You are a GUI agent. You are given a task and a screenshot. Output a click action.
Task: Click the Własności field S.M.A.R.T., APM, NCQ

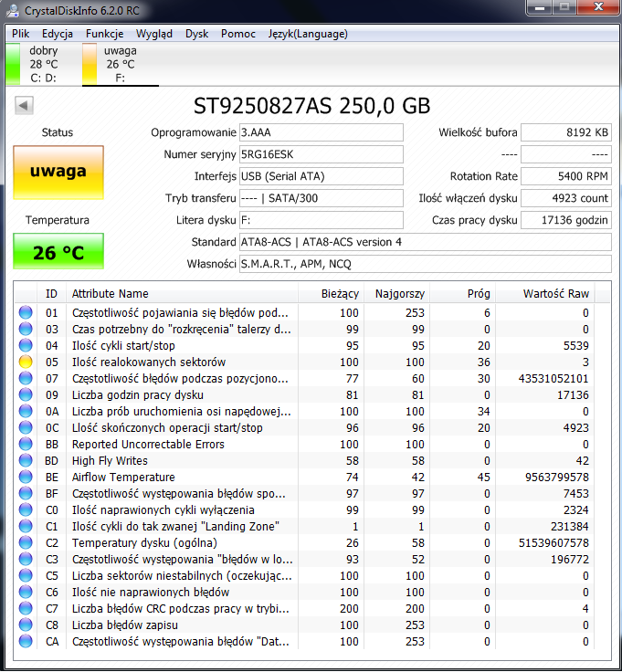pos(426,264)
